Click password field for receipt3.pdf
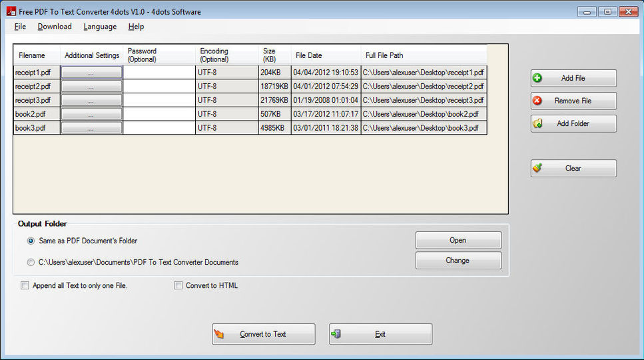 159,100
